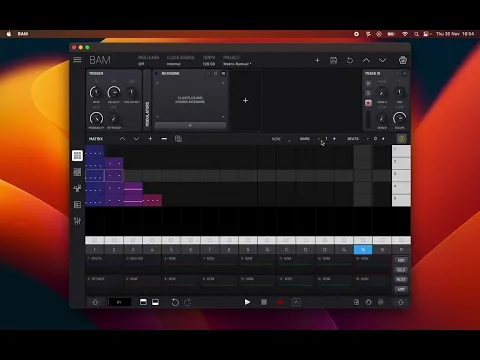Viewport: 480px width, 360px height.
Task: Increase Bars with the plus stepper
Action: tap(334, 139)
